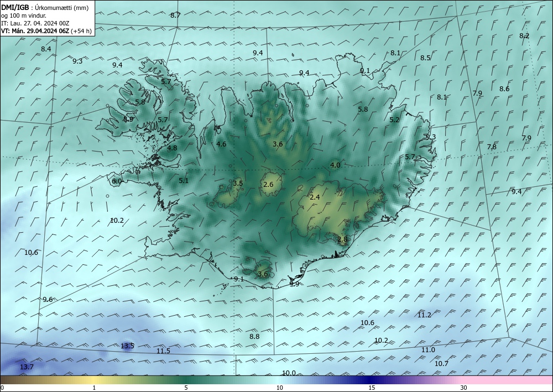The height and width of the screenshot is (392, 553).
Task: Click the 'og 100 m vindur.' legend line
Action: coord(24,15)
